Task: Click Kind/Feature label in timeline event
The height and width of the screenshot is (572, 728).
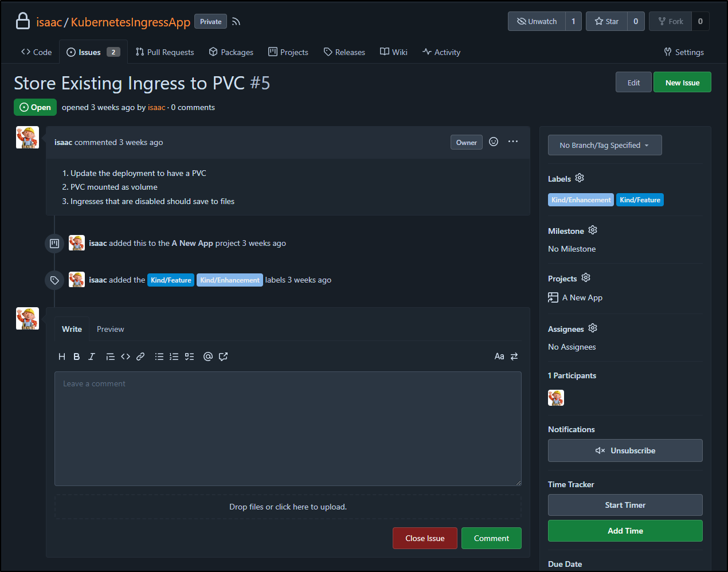Action: coord(171,280)
